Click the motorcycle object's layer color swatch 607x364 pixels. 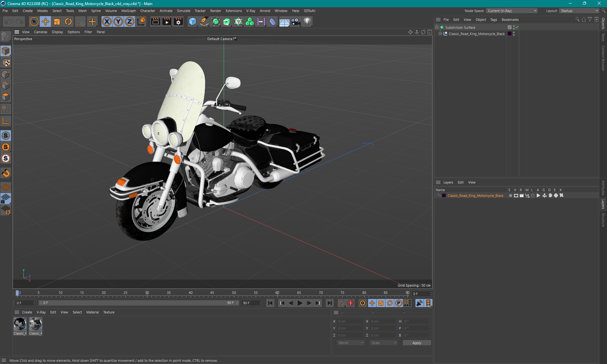tap(510, 34)
